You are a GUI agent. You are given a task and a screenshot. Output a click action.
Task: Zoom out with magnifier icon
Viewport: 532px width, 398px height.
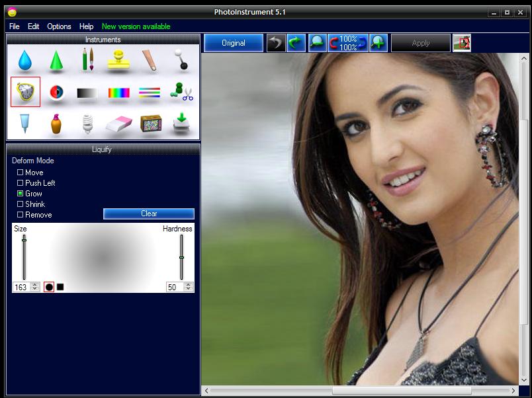coord(317,43)
